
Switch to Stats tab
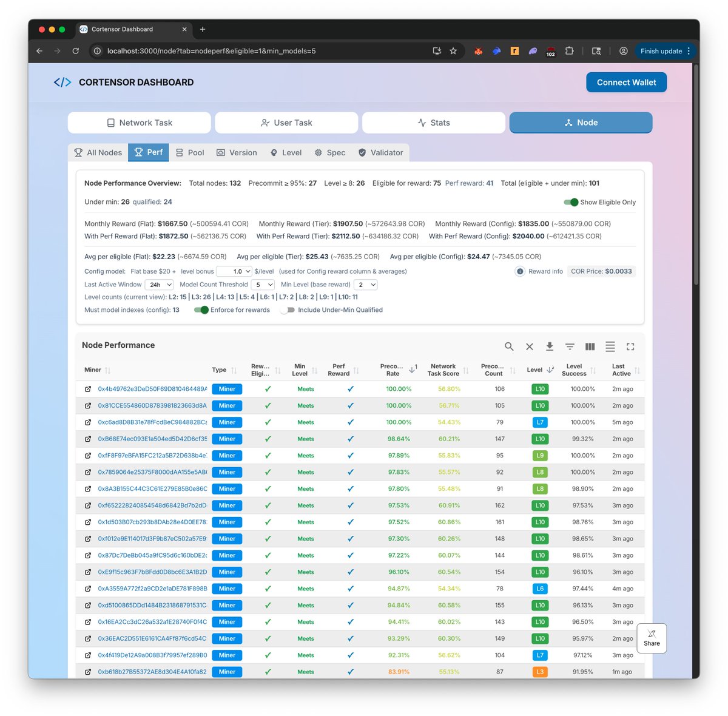[x=434, y=123]
